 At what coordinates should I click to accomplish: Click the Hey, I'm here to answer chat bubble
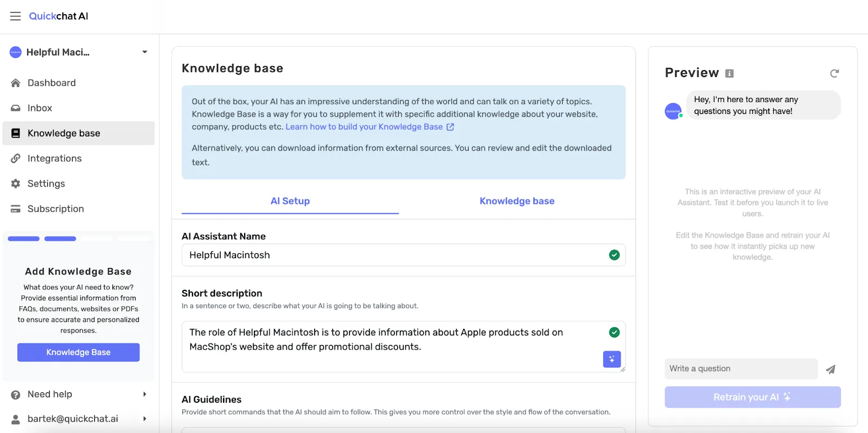764,105
